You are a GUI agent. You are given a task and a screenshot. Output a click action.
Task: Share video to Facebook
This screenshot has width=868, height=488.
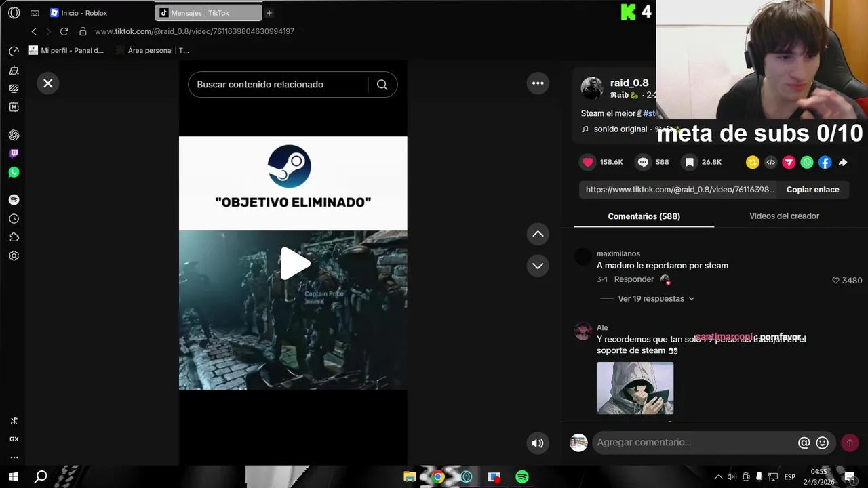point(825,162)
